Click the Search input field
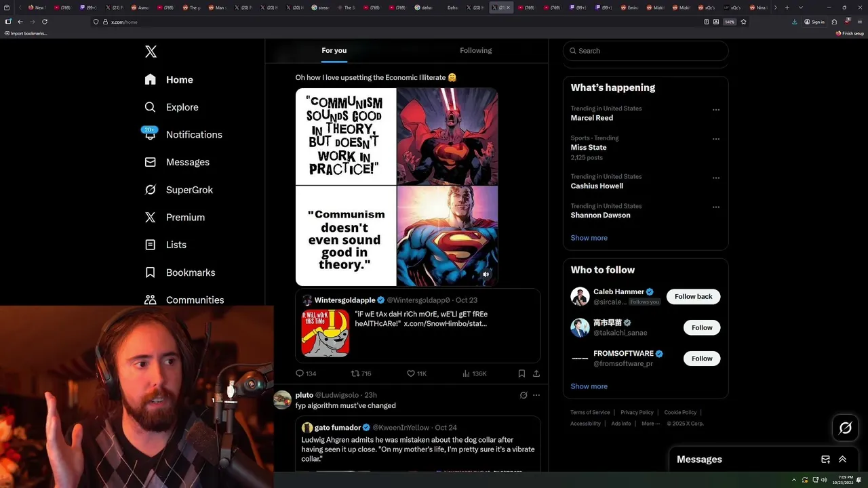This screenshot has width=868, height=488. (x=646, y=51)
